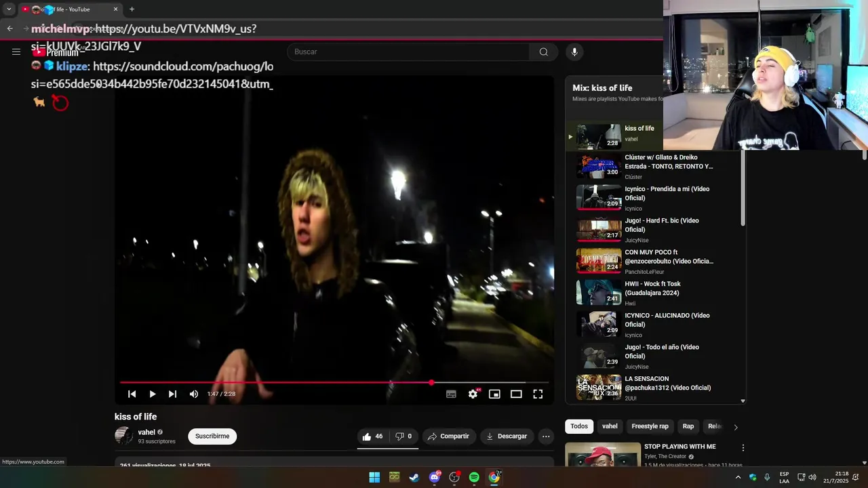
Task: Select the Todos filter chip
Action: tap(579, 426)
